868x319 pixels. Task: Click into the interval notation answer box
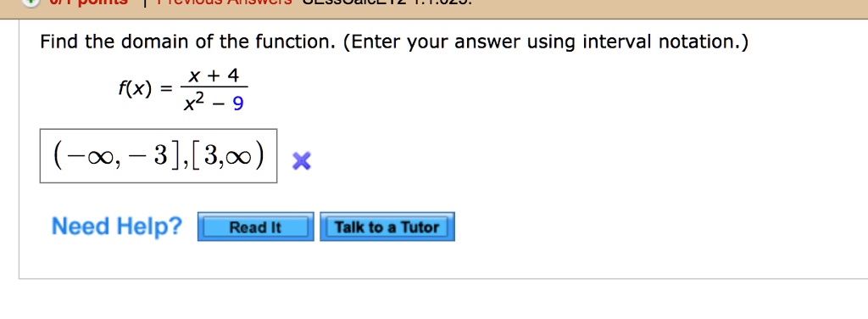tap(159, 156)
